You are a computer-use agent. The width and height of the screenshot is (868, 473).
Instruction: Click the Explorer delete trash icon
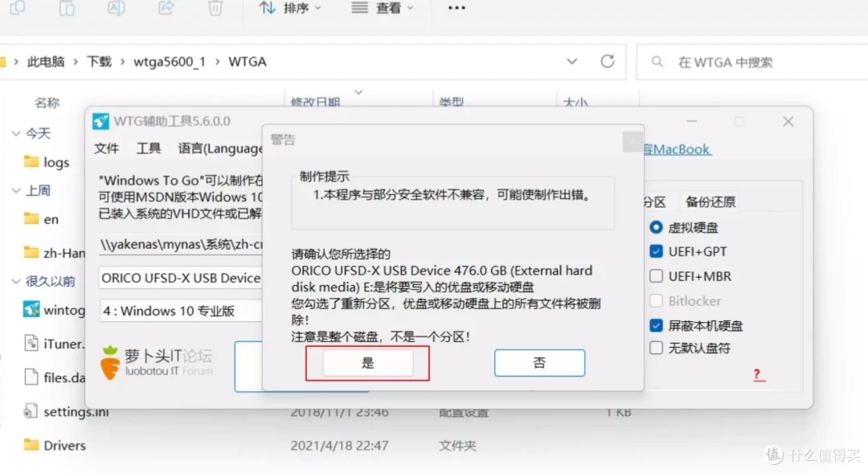tap(215, 8)
